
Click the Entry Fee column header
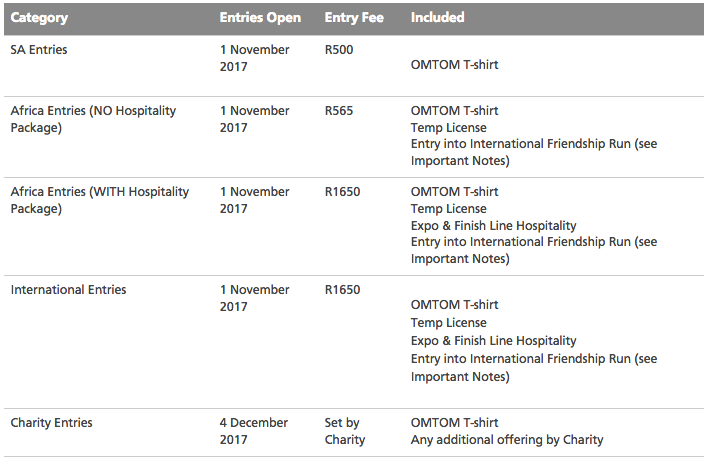[x=354, y=17]
